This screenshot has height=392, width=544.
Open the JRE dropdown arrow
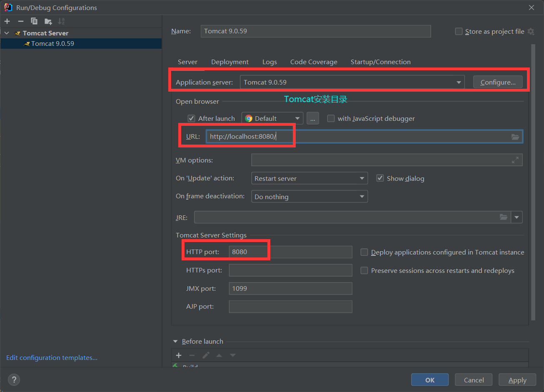point(517,217)
